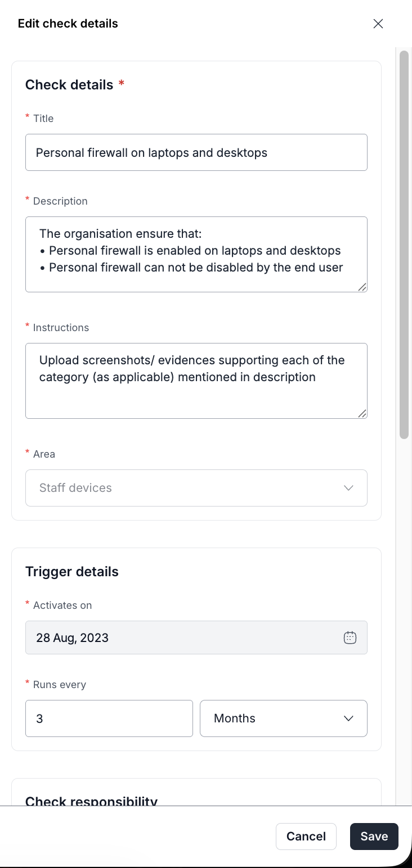Close the Edit check details panel

[378, 24]
